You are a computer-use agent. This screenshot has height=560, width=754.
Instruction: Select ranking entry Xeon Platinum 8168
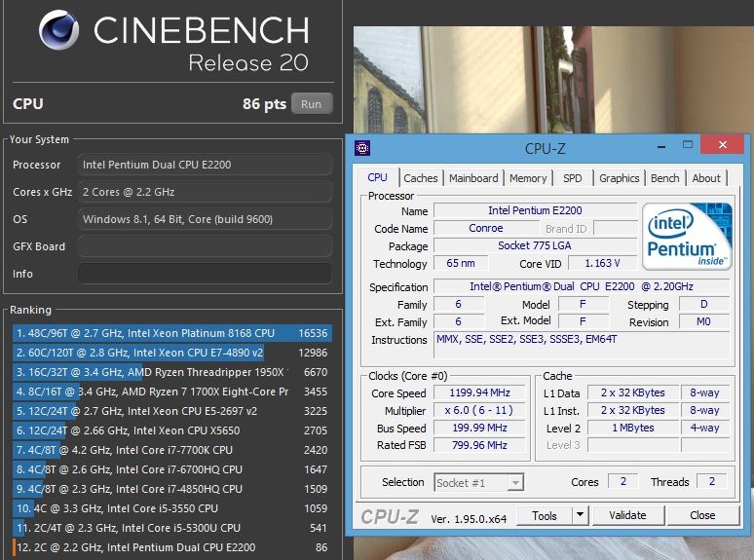pos(172,333)
